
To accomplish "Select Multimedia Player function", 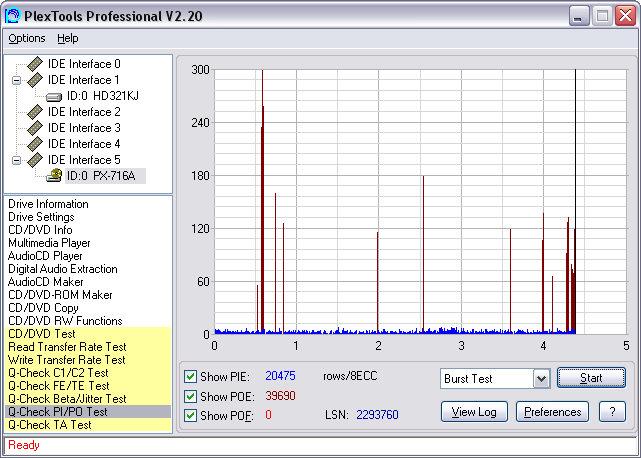I will (49, 243).
